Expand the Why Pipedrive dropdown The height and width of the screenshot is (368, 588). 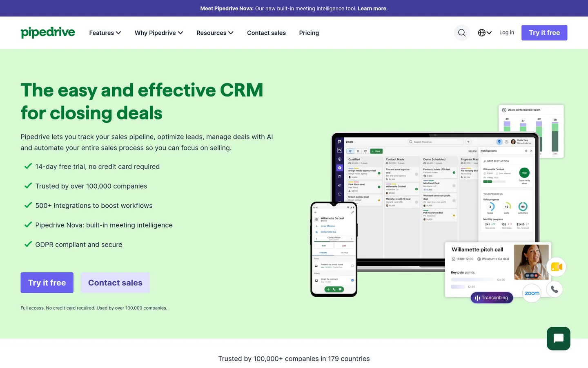point(159,33)
